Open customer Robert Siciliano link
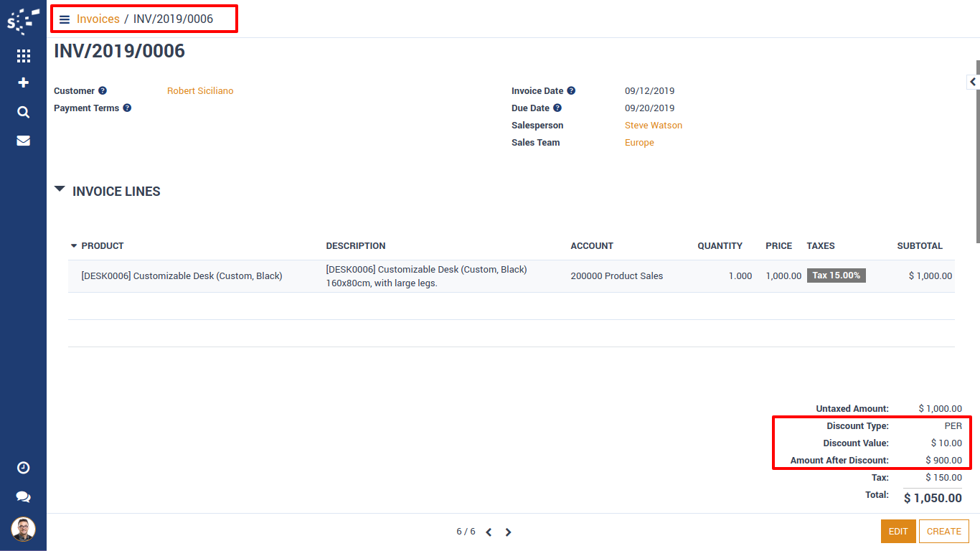The image size is (980, 551). [x=200, y=91]
